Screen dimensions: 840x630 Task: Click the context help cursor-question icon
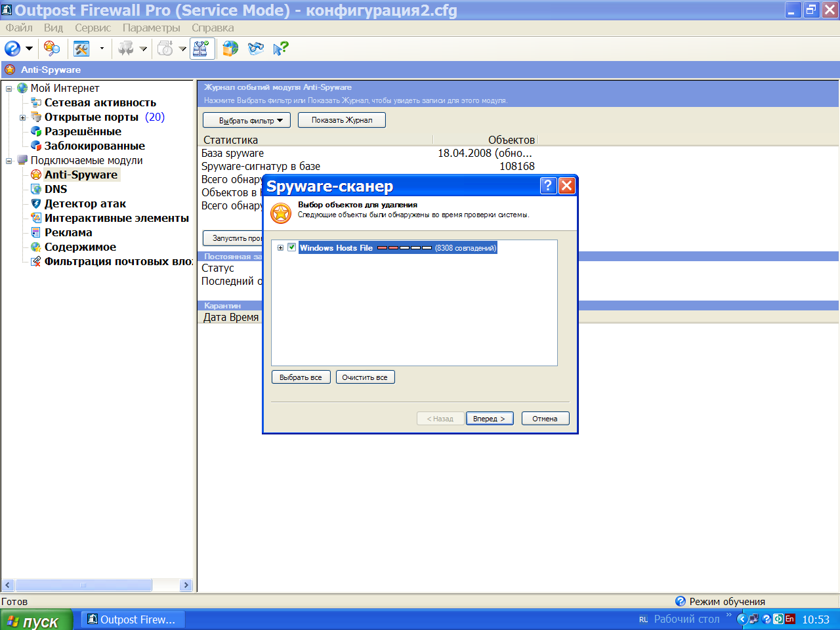pyautogui.click(x=281, y=49)
